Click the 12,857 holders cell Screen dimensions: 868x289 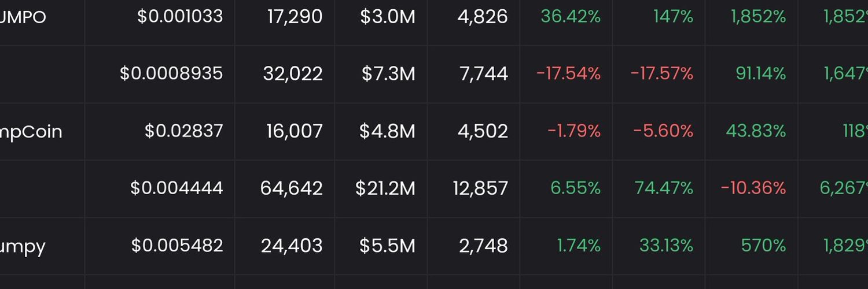coord(481,188)
